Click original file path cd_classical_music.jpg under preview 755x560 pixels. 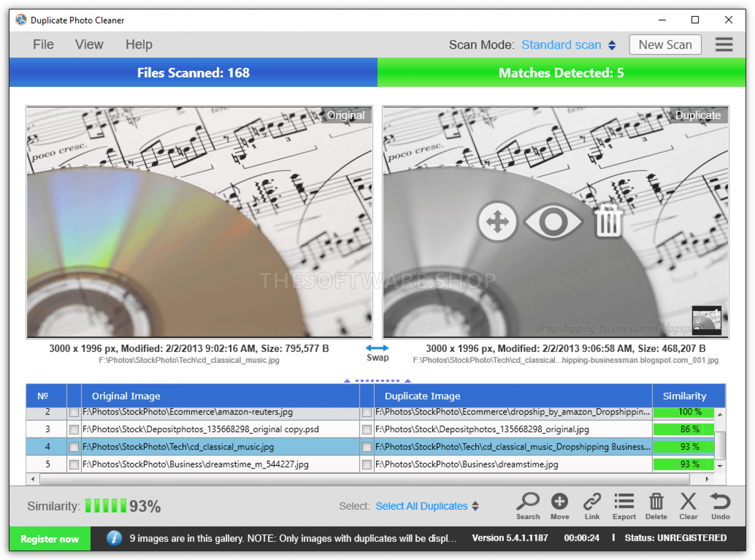point(189,360)
